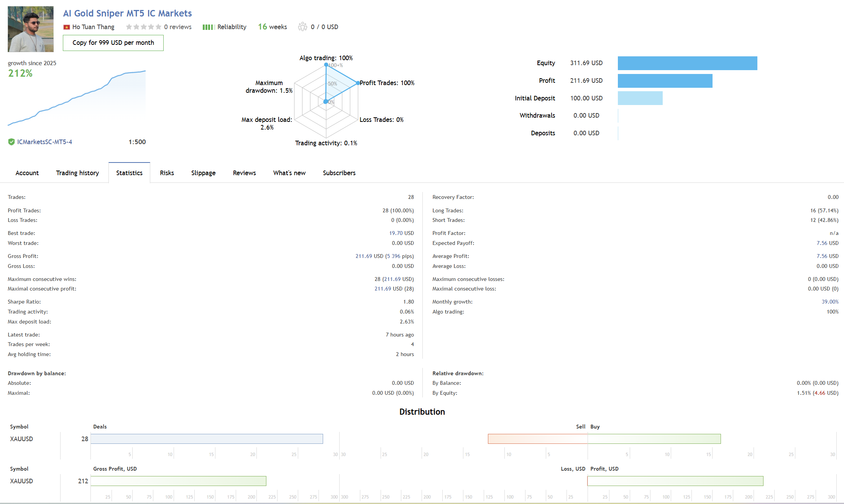Click the green verified shield icon
Screen dimensions: 844x504
click(11, 142)
